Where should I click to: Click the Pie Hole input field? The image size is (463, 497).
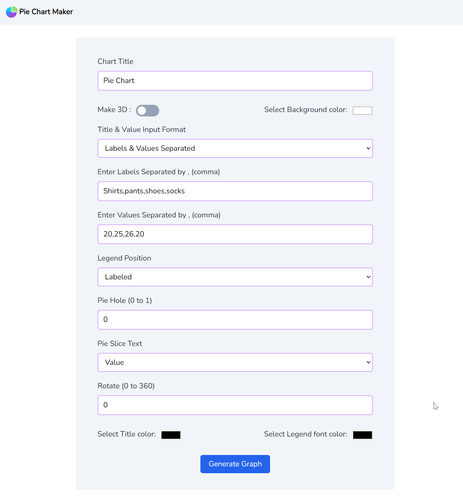[235, 320]
